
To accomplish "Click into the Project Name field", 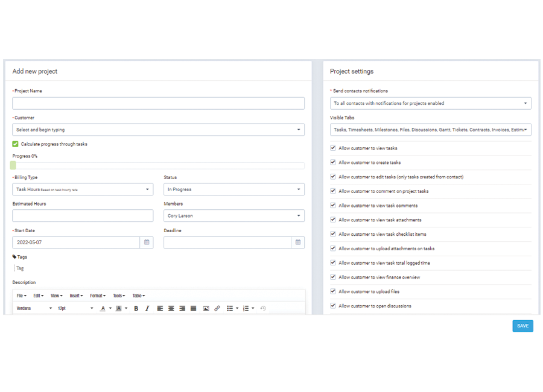I will pyautogui.click(x=158, y=103).
